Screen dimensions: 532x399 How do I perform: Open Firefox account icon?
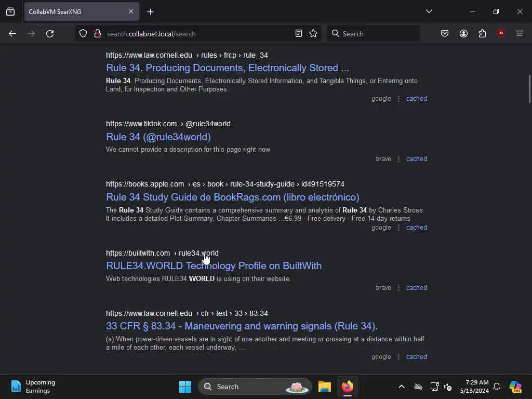tap(463, 33)
